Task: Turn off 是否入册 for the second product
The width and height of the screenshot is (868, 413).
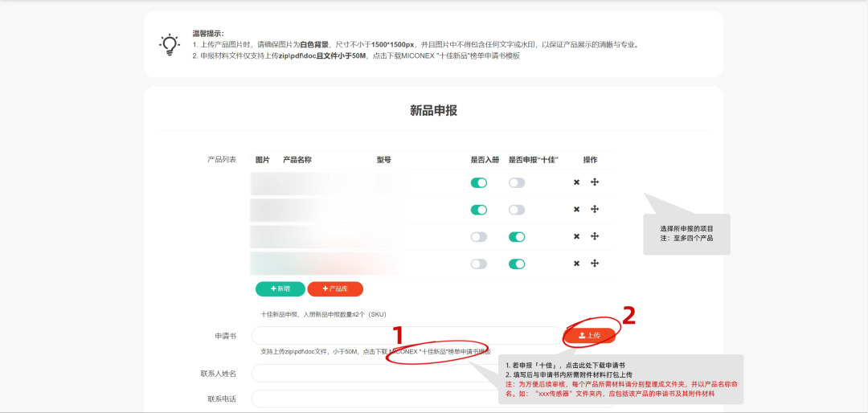Action: click(x=479, y=210)
